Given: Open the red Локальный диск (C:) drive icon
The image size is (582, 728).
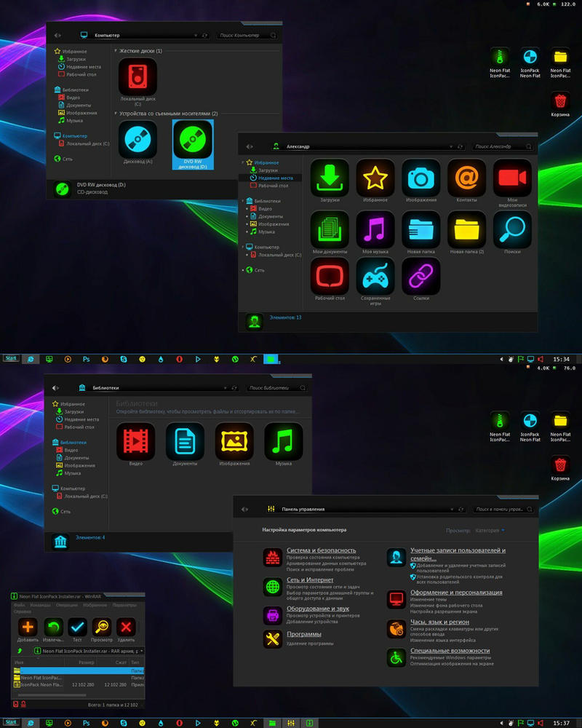Looking at the screenshot, I should (x=137, y=77).
